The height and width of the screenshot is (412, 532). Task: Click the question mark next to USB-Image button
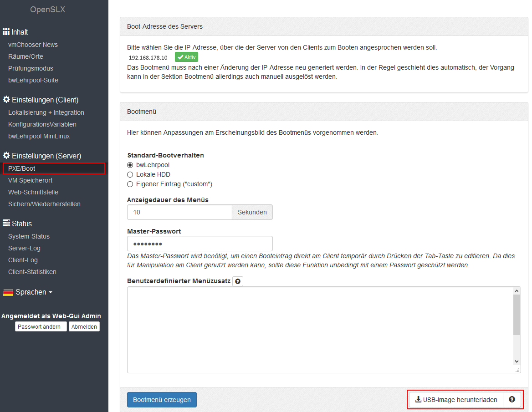tap(512, 399)
